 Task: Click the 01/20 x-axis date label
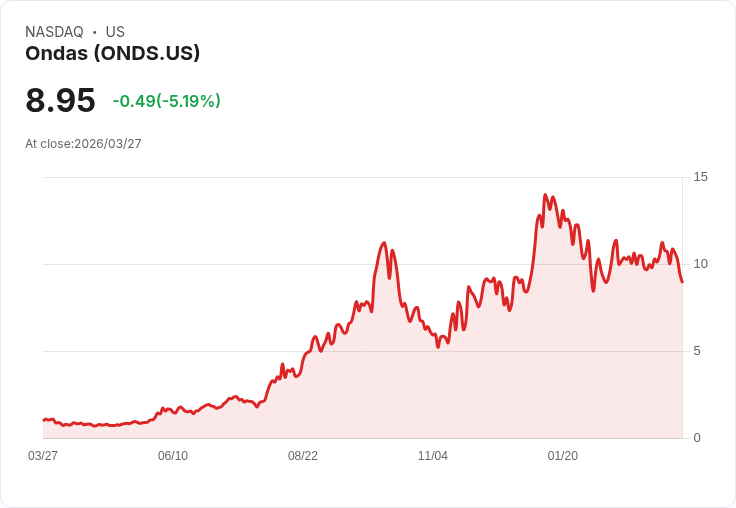(x=563, y=456)
